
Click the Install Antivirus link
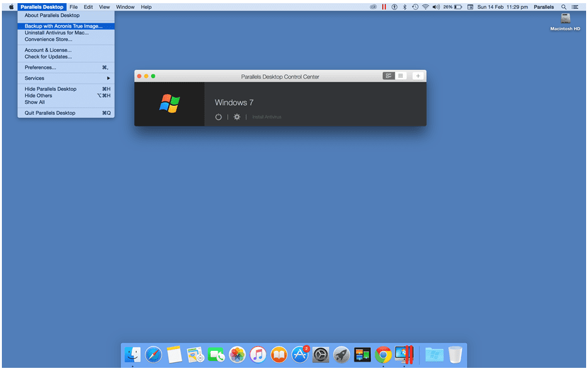pyautogui.click(x=267, y=117)
